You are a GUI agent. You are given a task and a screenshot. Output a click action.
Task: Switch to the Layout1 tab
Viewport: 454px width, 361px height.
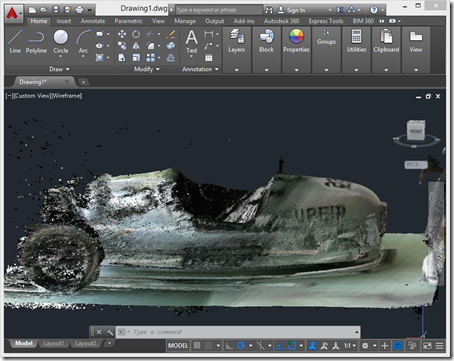coord(53,343)
